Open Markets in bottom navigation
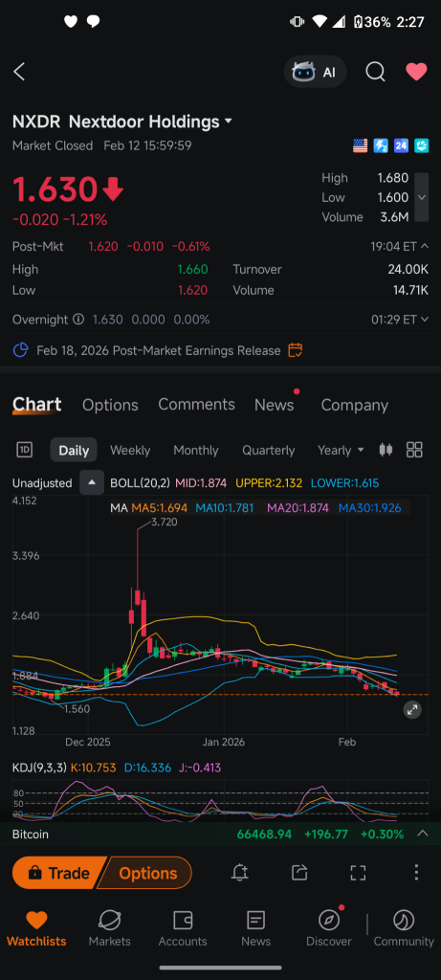The width and height of the screenshot is (441, 980). pyautogui.click(x=109, y=928)
